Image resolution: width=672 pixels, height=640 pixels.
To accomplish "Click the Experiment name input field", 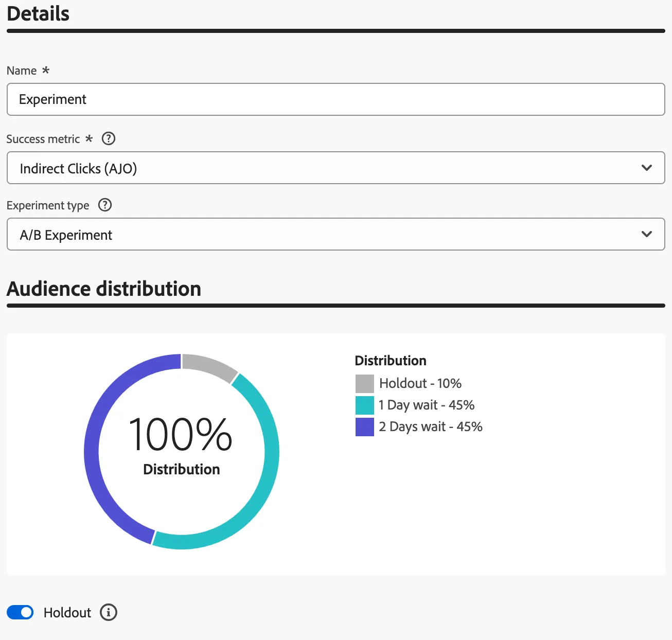I will pyautogui.click(x=336, y=99).
